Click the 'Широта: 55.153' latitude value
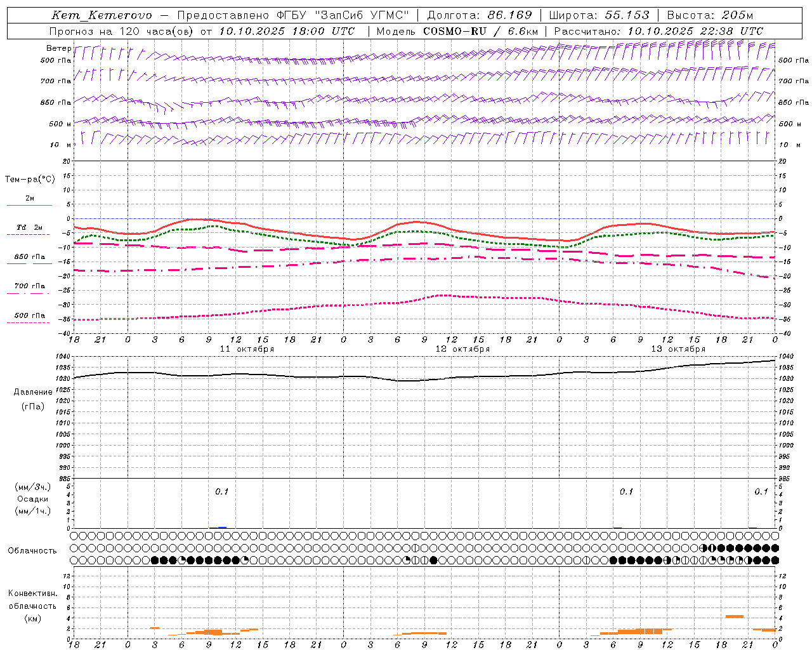 click(599, 15)
